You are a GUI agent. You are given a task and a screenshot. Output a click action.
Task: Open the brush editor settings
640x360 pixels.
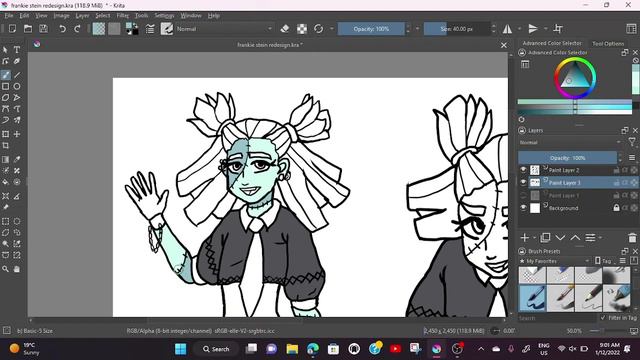[x=150, y=29]
